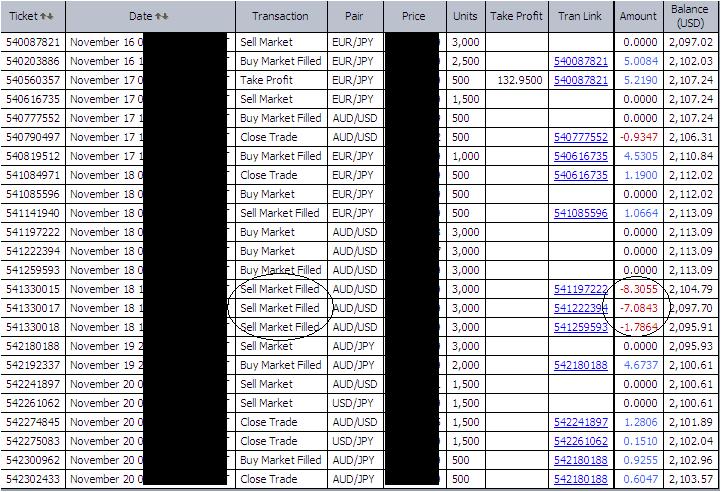Viewport: 721px width, 492px height.
Task: Select ticket number 540790497
Action: 33,137
